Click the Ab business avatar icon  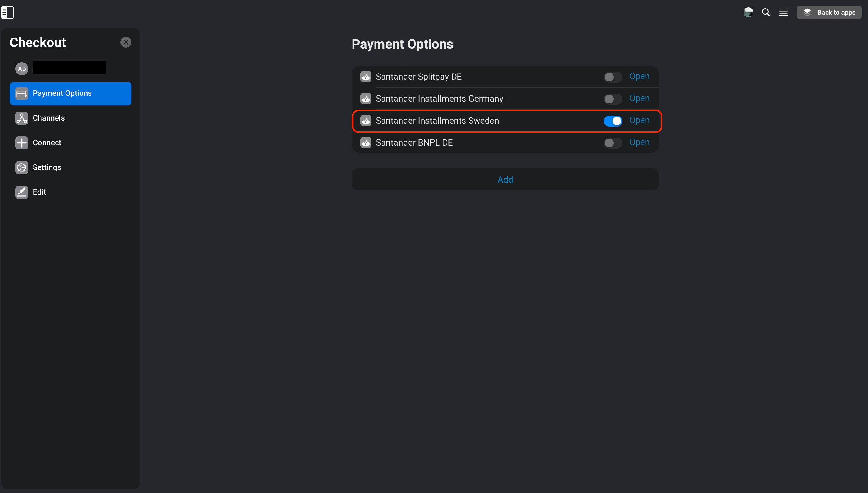tap(22, 69)
